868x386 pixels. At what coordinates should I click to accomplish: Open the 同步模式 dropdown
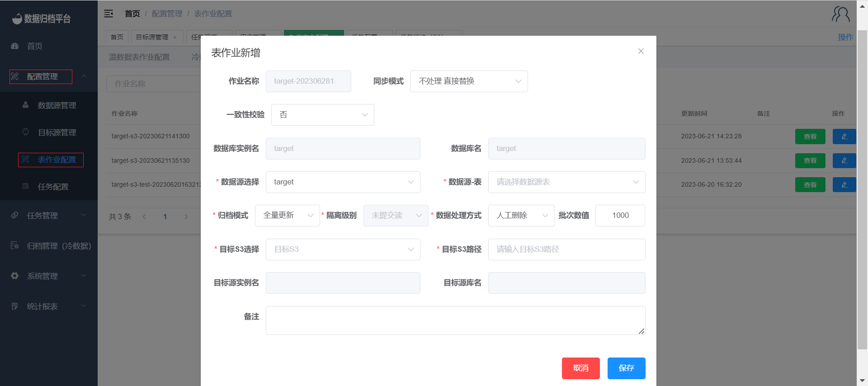coord(469,81)
